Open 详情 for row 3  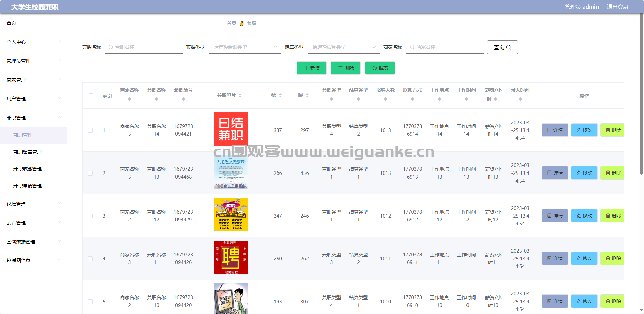(x=555, y=216)
